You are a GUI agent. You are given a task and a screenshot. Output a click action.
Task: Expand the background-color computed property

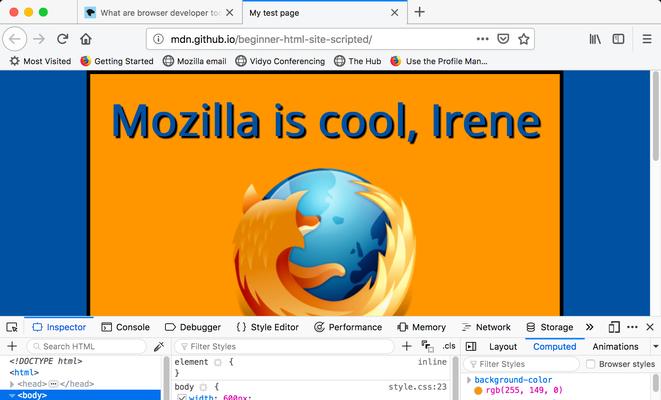click(x=469, y=380)
